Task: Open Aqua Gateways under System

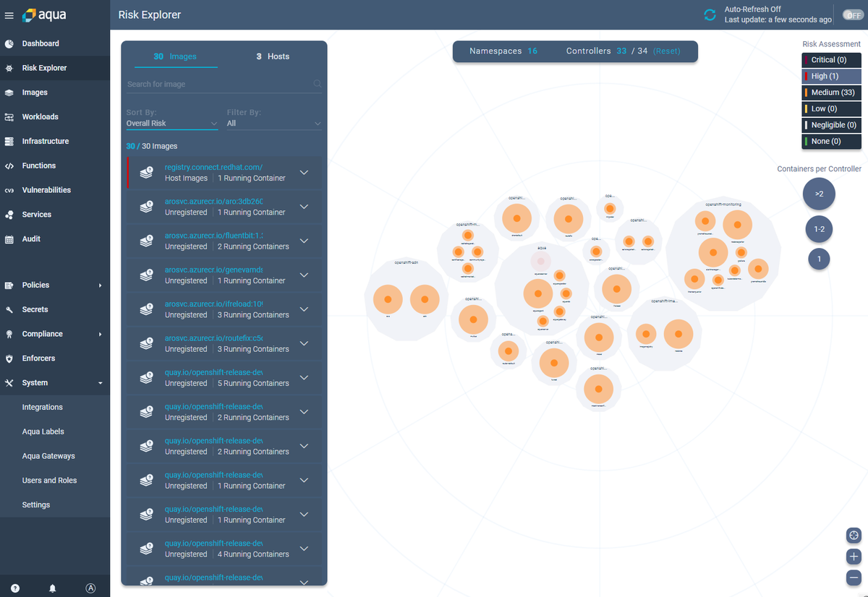Action: click(48, 456)
